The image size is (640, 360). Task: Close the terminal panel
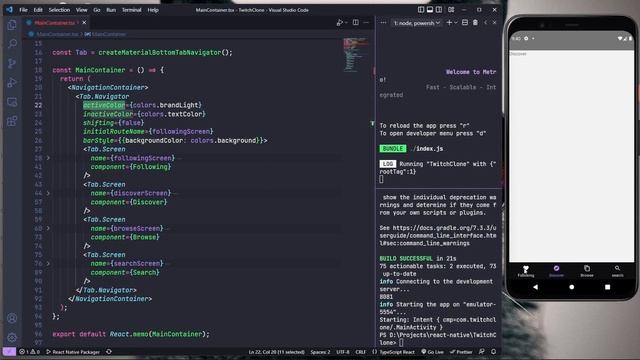point(494,22)
